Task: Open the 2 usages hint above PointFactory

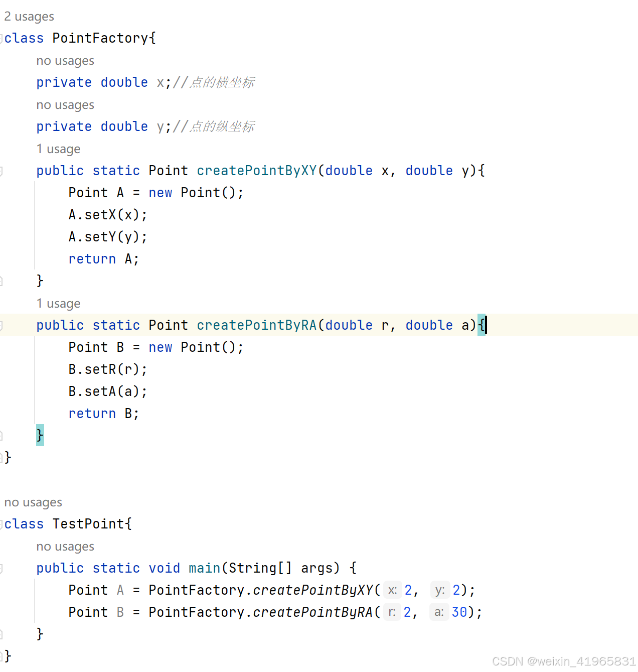Action: pos(29,16)
